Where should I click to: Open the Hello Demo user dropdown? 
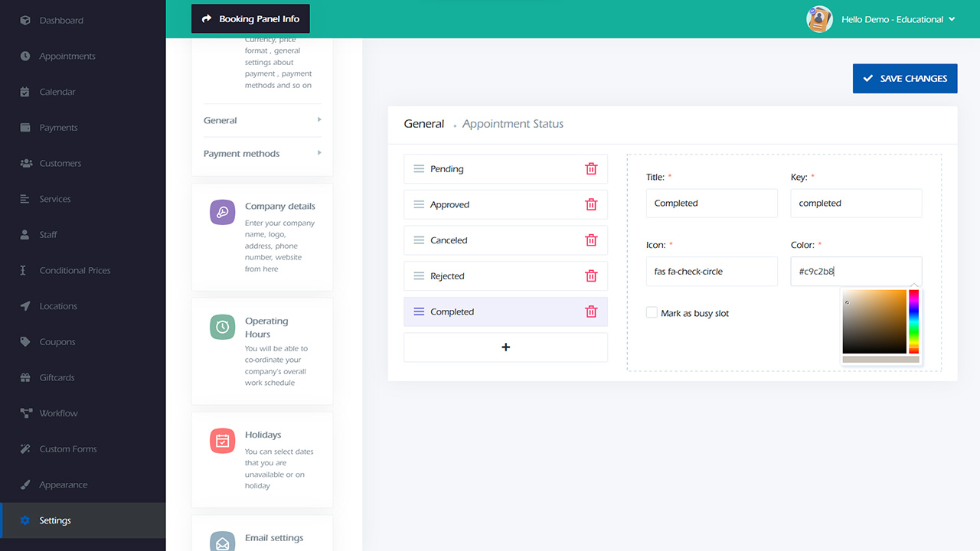(898, 19)
